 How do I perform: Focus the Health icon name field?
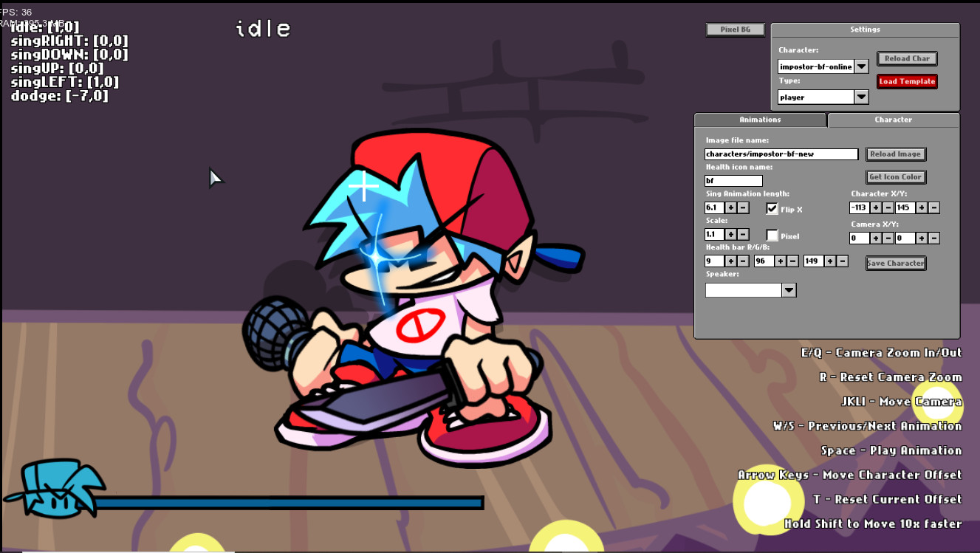click(733, 181)
